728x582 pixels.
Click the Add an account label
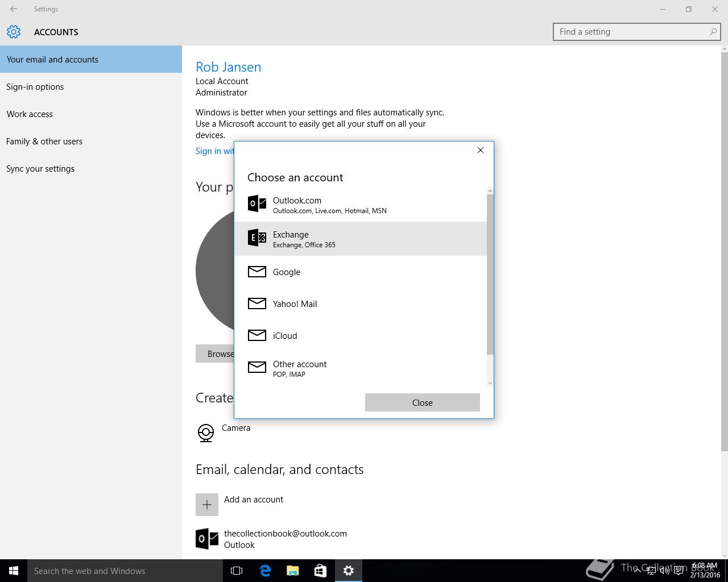(x=254, y=499)
